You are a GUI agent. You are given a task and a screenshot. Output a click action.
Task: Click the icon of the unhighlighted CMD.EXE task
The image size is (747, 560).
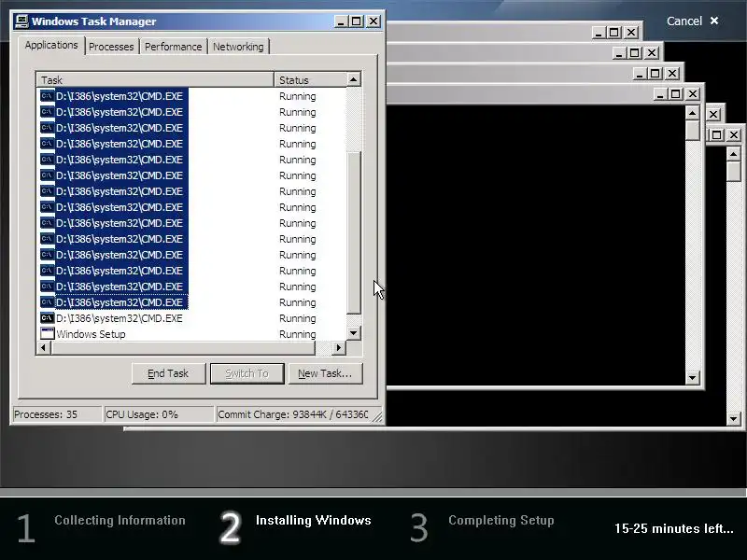(x=48, y=318)
